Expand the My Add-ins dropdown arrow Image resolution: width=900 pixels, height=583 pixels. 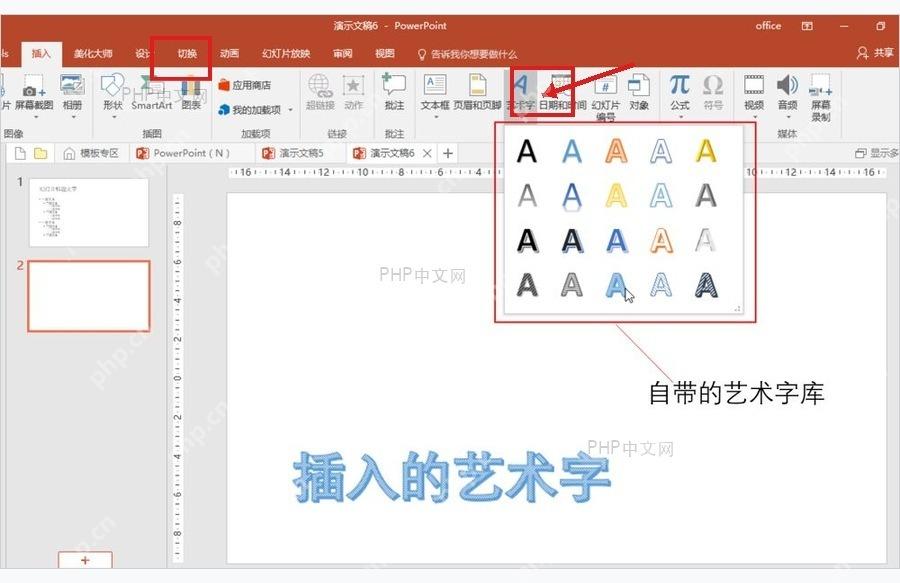coord(290,110)
